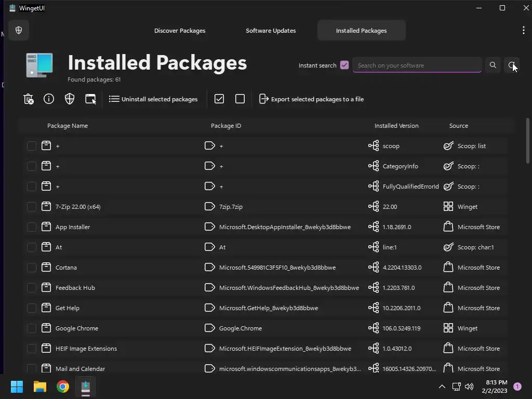
Task: Click the shield icon in the toolbar
Action: [x=70, y=99]
